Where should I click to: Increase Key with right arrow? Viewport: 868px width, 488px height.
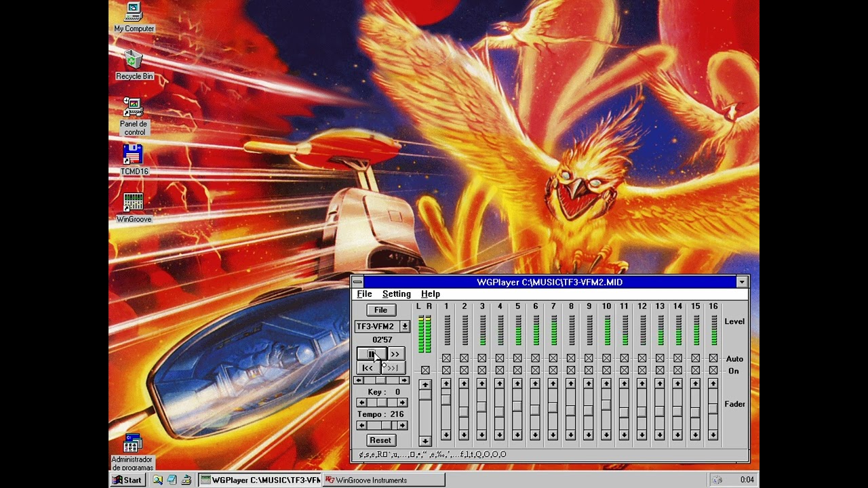pyautogui.click(x=402, y=403)
